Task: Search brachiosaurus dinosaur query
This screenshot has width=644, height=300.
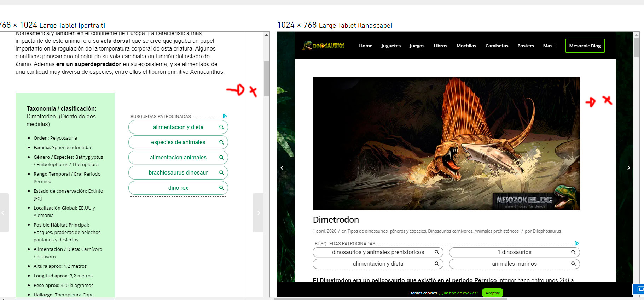Action: click(x=178, y=173)
